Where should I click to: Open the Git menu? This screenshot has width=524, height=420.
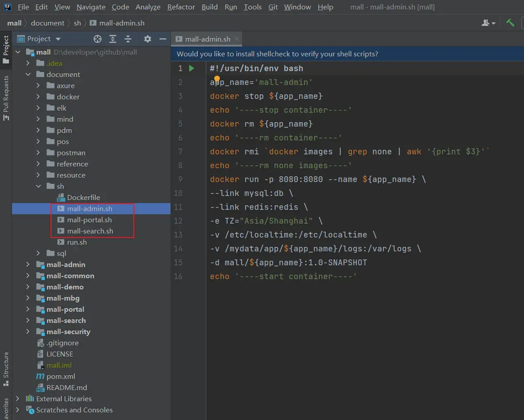click(x=273, y=7)
